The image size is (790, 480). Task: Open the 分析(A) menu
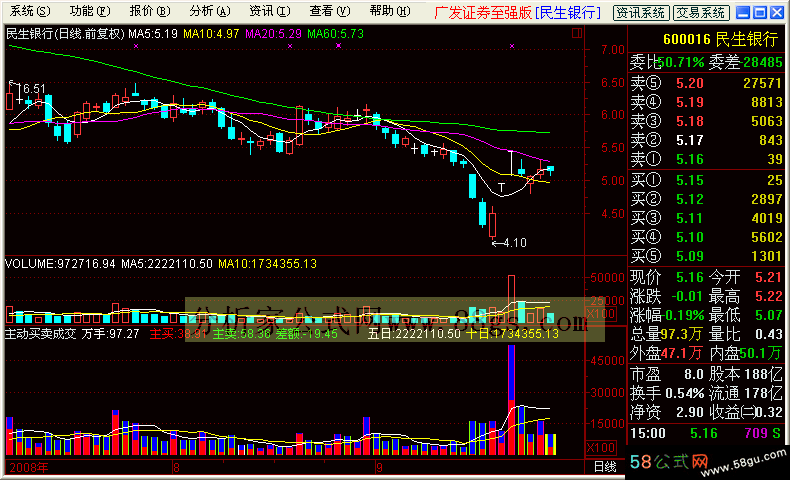(x=210, y=11)
